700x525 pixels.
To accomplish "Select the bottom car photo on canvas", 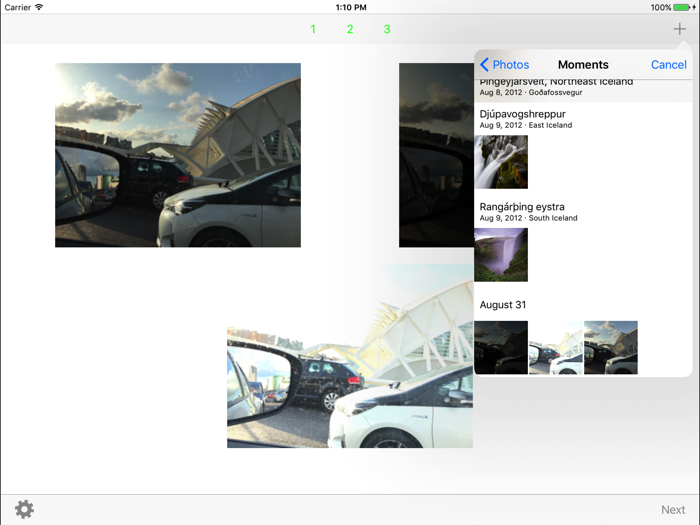I will coord(349,387).
